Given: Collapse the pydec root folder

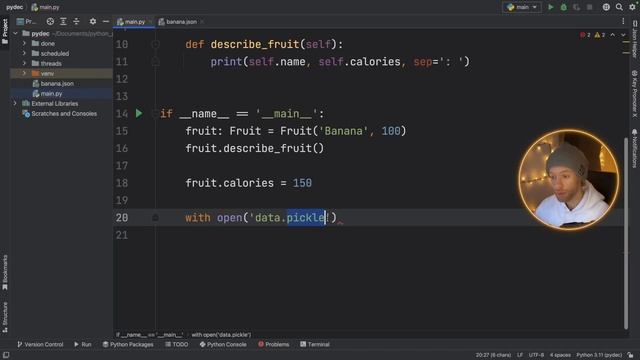Looking at the screenshot, I should pos(16,33).
